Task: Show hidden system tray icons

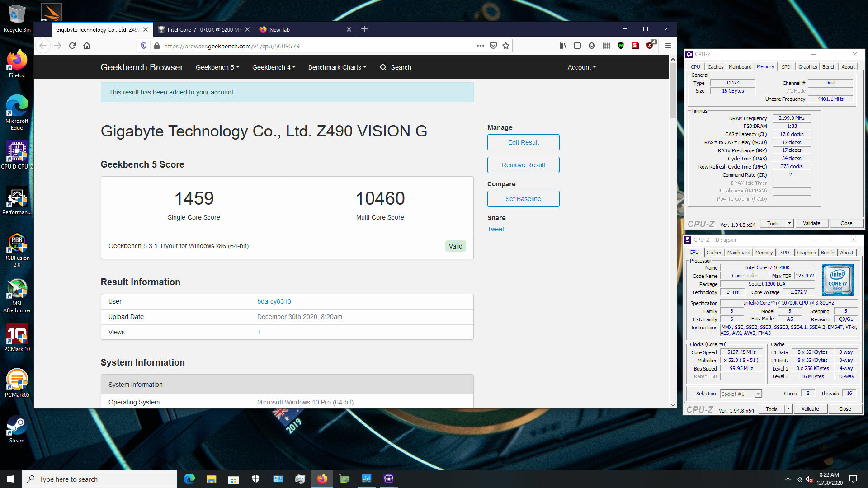Action: point(788,479)
